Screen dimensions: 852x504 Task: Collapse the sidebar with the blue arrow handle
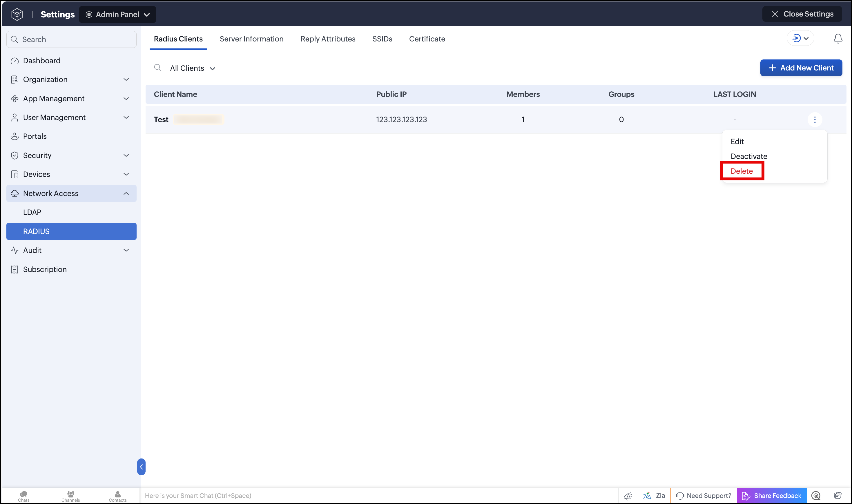coord(141,467)
